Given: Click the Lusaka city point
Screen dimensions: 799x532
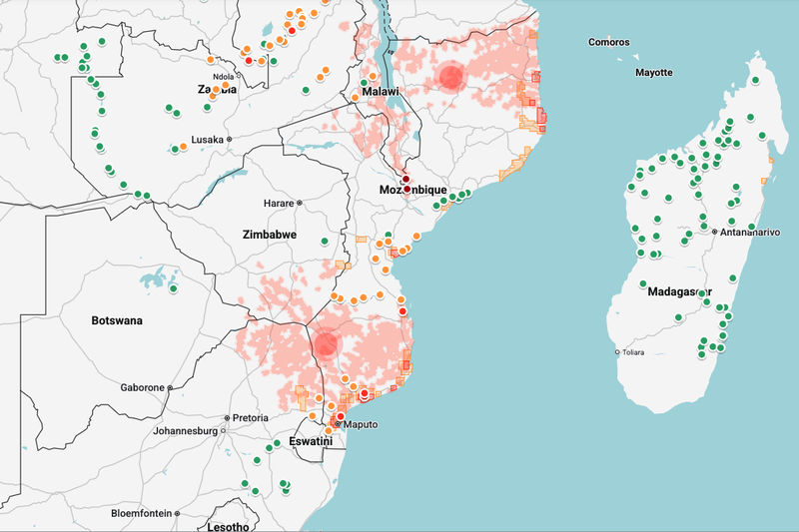Looking at the screenshot, I should coord(229,140).
